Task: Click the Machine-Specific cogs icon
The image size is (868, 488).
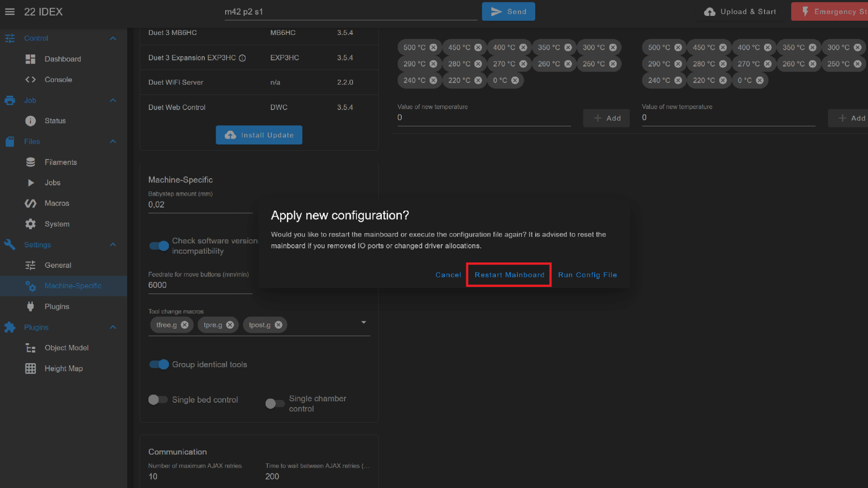Action: (30, 286)
